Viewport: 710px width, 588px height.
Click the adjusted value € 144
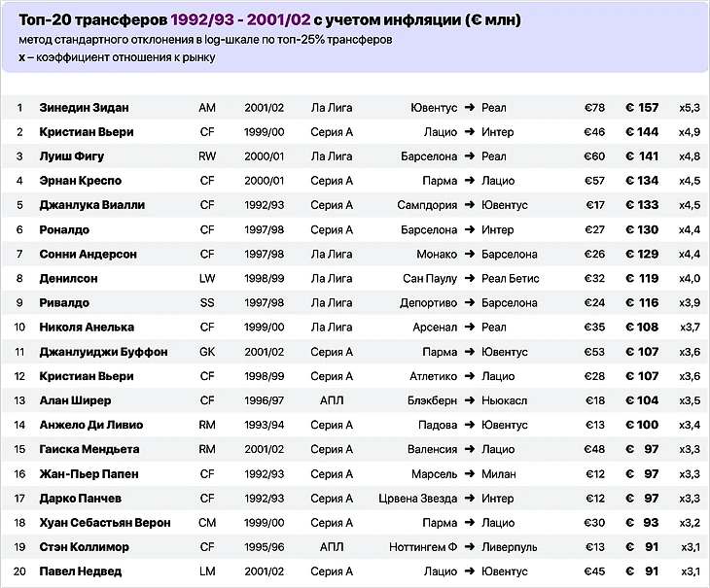(642, 132)
